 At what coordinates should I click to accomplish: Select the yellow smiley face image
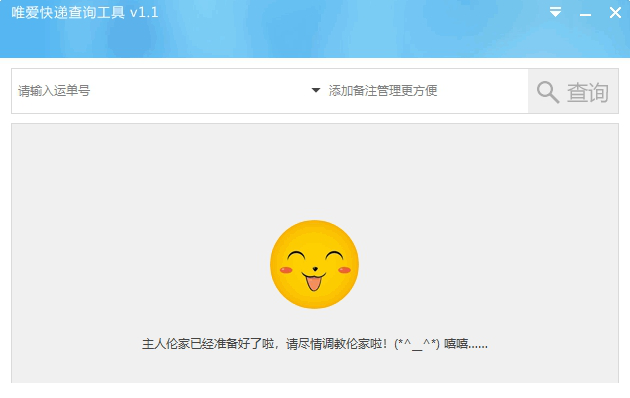(x=315, y=264)
